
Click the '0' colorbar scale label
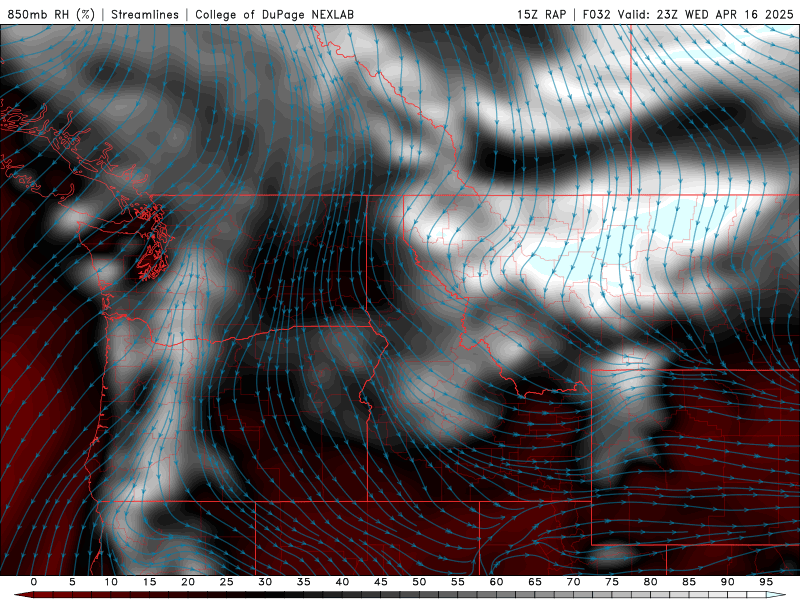tap(34, 582)
